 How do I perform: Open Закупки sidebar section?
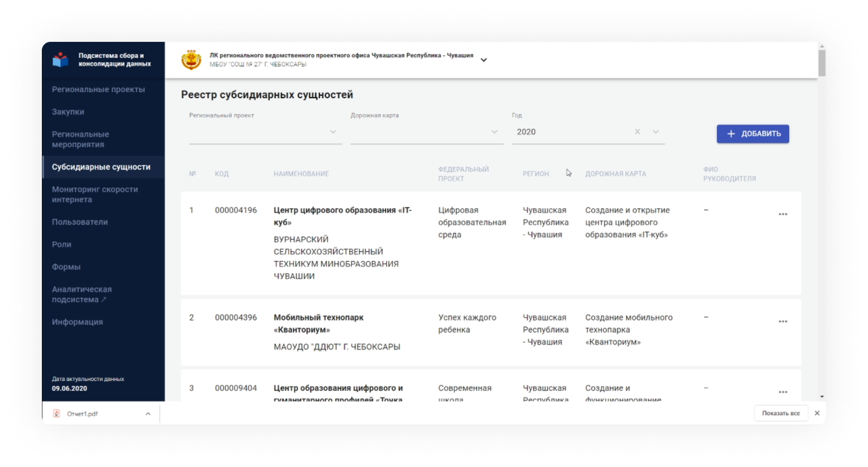pyautogui.click(x=68, y=112)
